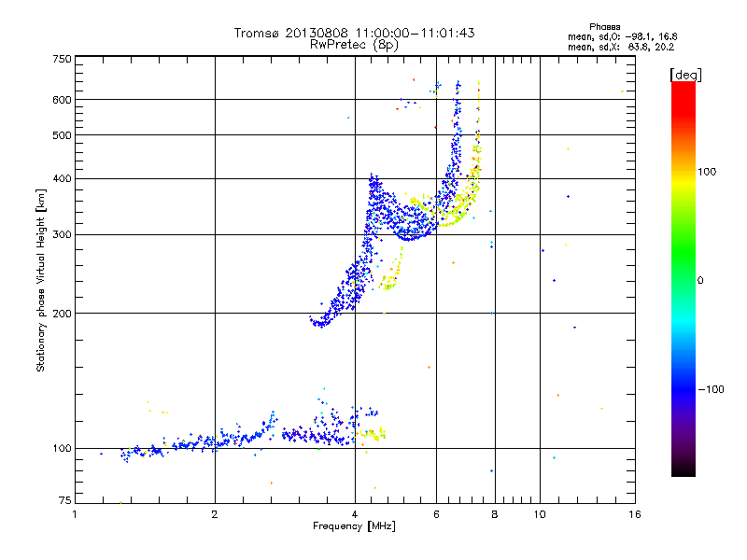
Task: Click the x-axis tick label '6'
Action: pyautogui.click(x=436, y=514)
